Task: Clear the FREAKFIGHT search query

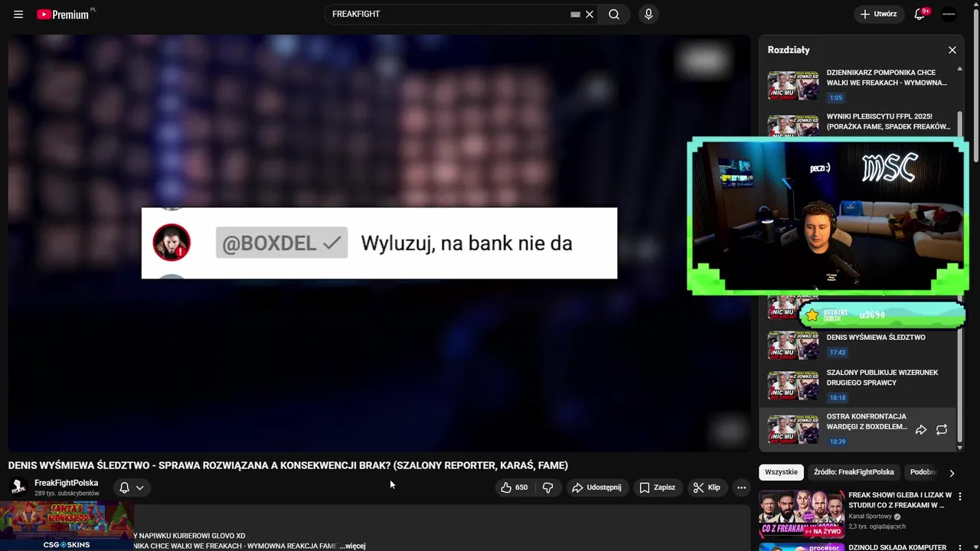Action: 590,15
